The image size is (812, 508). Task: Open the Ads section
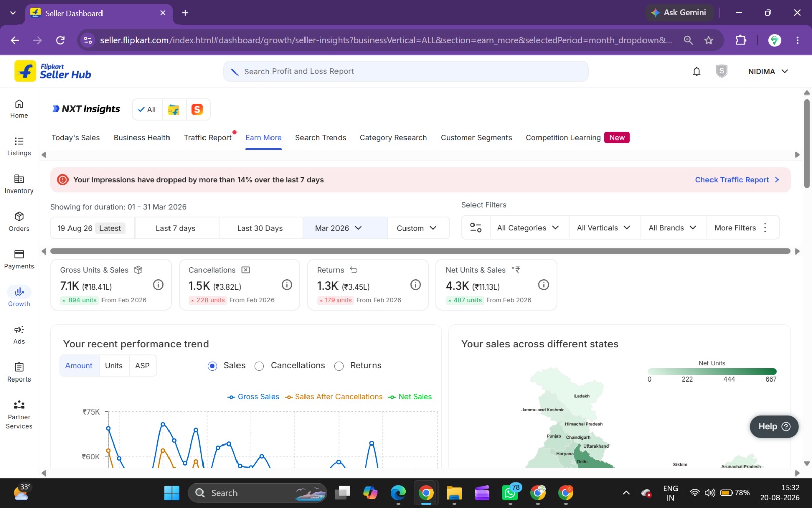(19, 335)
